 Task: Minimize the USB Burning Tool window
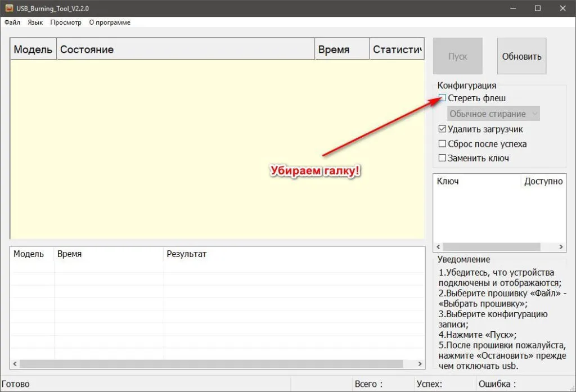513,8
